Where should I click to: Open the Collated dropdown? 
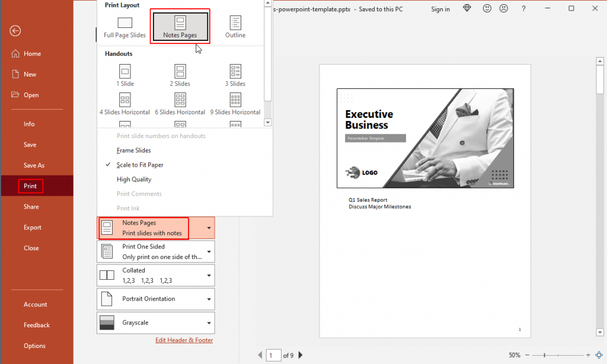pos(156,275)
